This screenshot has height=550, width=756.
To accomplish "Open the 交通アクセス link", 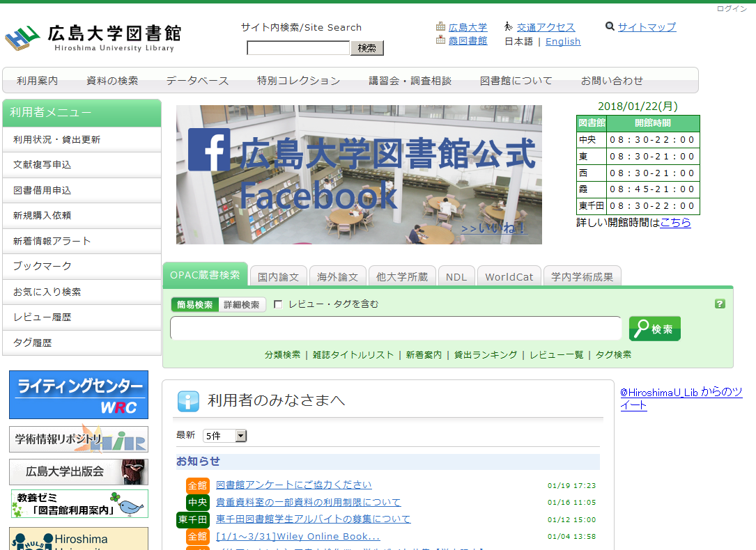I will pyautogui.click(x=546, y=27).
